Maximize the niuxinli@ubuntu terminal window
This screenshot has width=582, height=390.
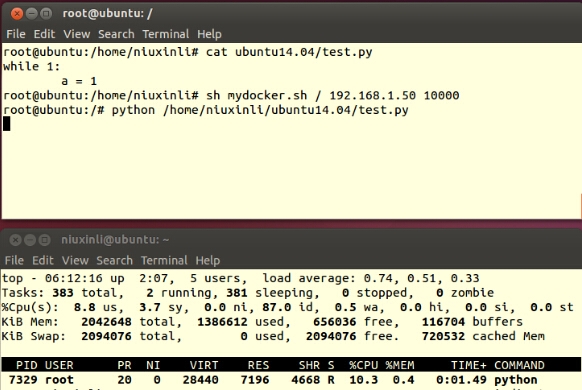pyautogui.click(x=45, y=240)
